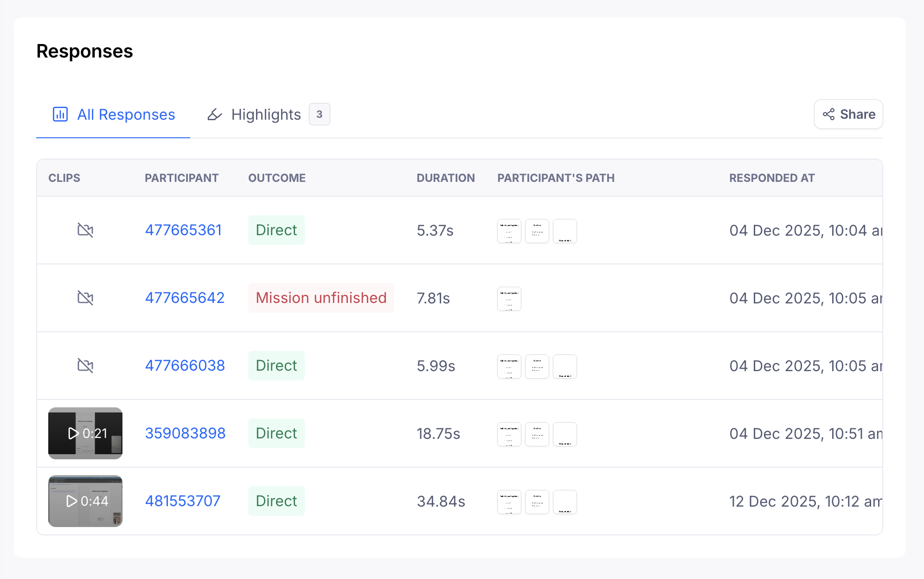The height and width of the screenshot is (579, 924).
Task: Open participant 477665361 details
Action: (183, 230)
